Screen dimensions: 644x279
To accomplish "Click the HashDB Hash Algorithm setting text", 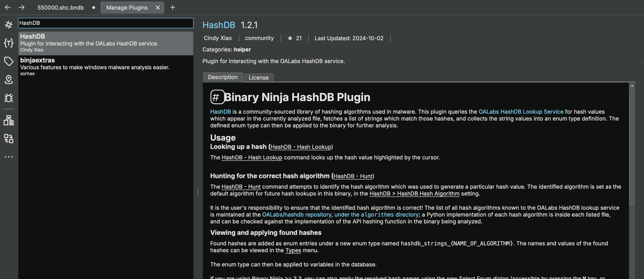I will point(414,194).
